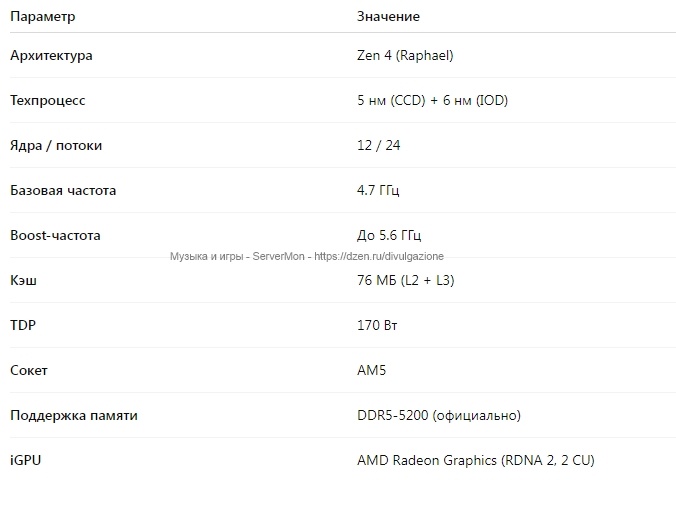Click the До 5.6 ГГц value
This screenshot has width=676, height=508.
pos(389,235)
